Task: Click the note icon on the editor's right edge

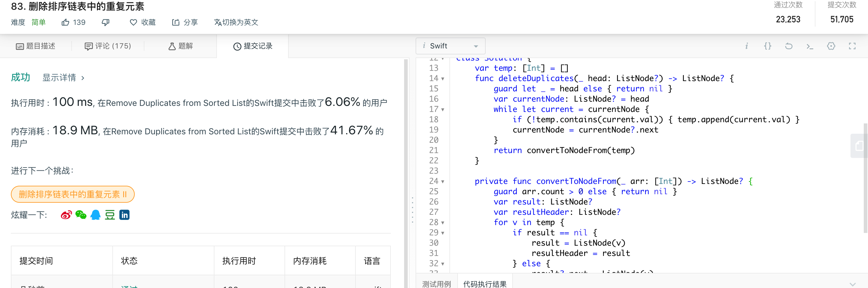Action: tap(859, 146)
